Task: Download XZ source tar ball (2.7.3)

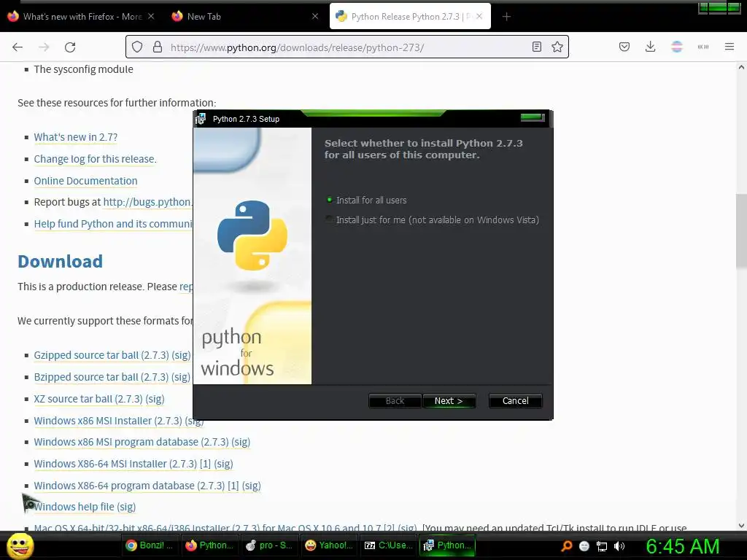Action: (x=88, y=399)
